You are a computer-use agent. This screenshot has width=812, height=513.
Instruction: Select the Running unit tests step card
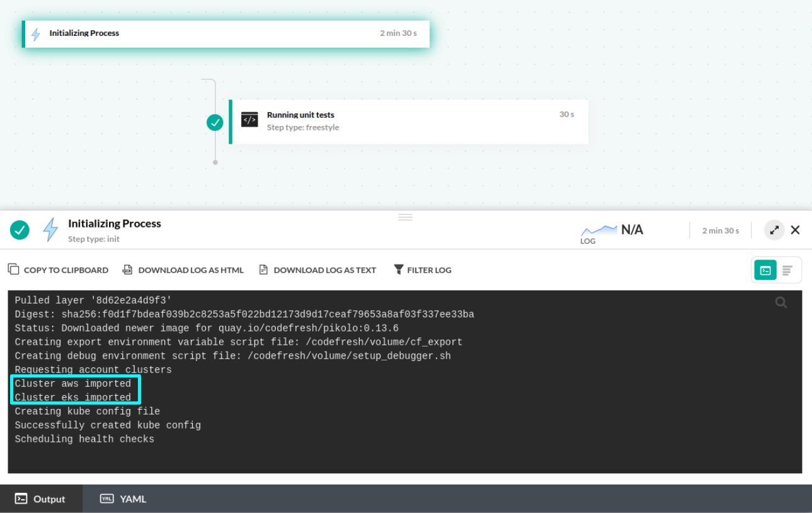pyautogui.click(x=409, y=122)
